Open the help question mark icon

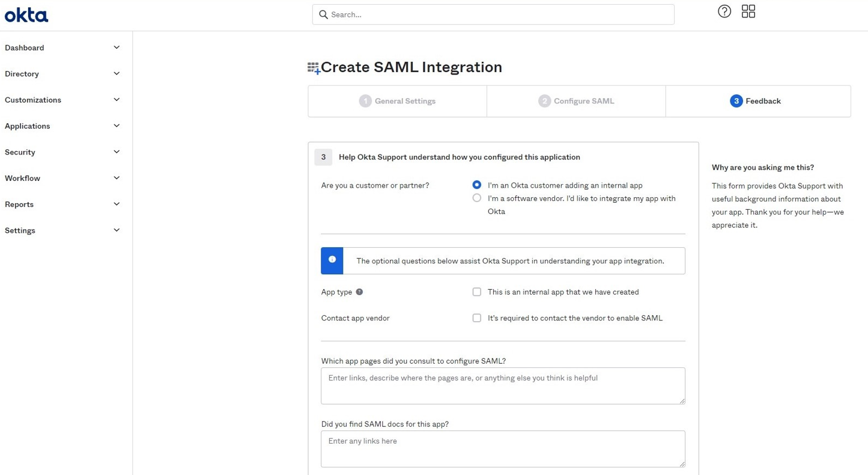tap(724, 11)
